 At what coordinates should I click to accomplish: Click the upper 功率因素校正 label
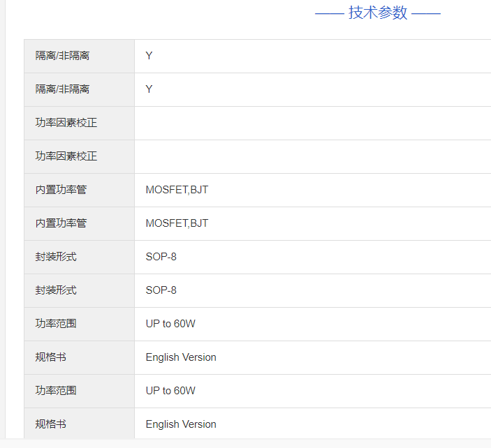(66, 123)
